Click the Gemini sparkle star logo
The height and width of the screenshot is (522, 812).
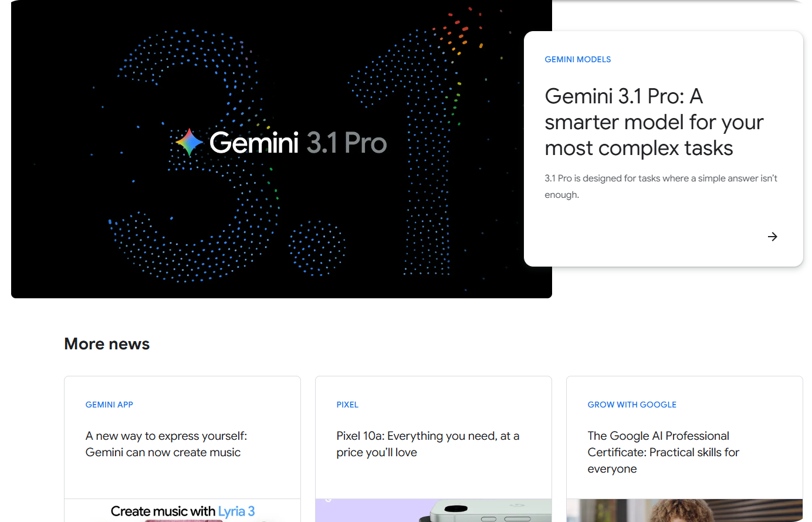click(x=190, y=142)
